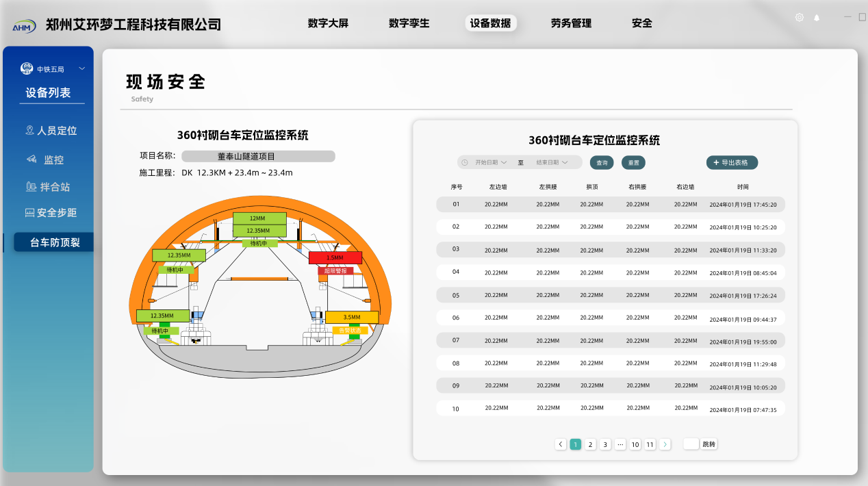
Task: Click the red 1.5MM sensor reading
Action: pyautogui.click(x=335, y=257)
